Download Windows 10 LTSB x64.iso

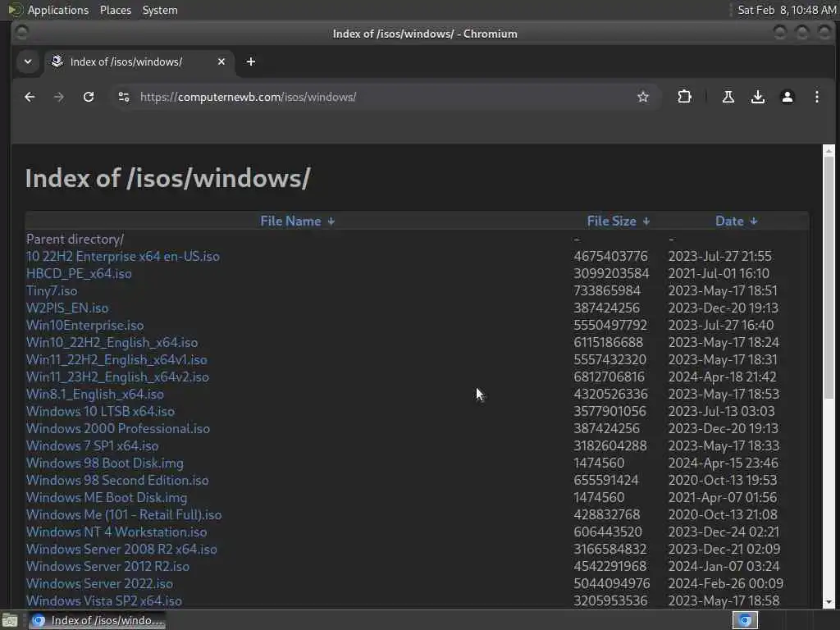tap(100, 411)
